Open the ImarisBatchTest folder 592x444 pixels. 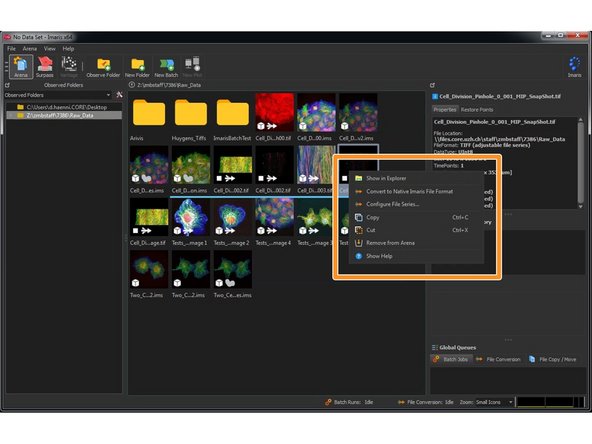click(x=233, y=112)
